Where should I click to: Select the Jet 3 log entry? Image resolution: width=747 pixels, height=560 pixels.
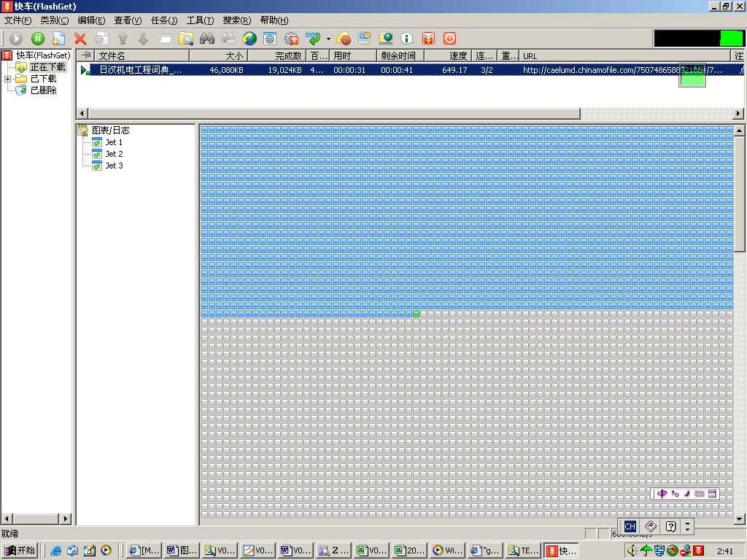(114, 166)
